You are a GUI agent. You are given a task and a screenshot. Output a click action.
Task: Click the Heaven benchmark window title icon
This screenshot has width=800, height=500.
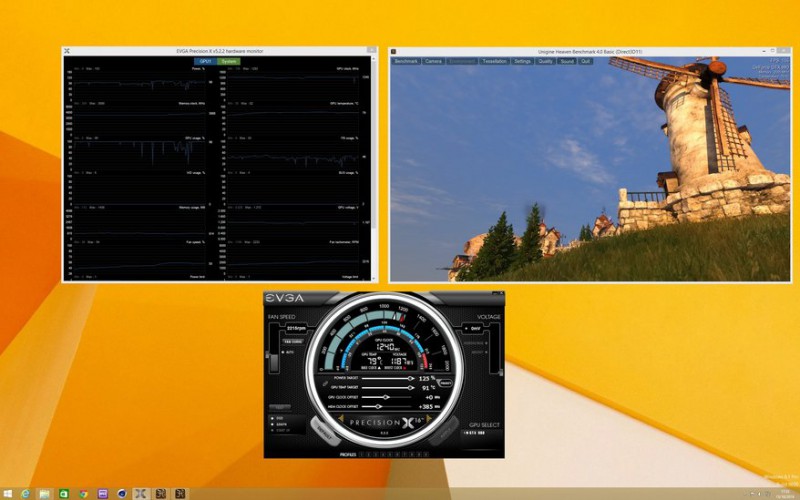393,52
